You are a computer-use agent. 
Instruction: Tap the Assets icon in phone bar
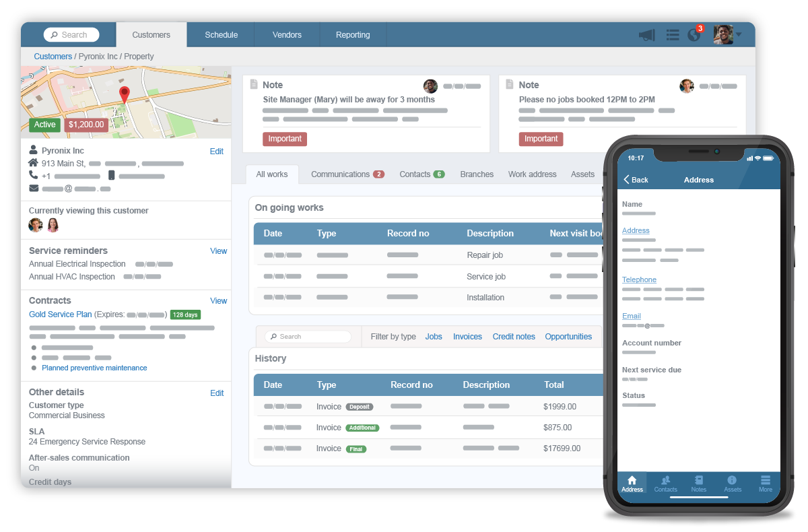(x=733, y=484)
